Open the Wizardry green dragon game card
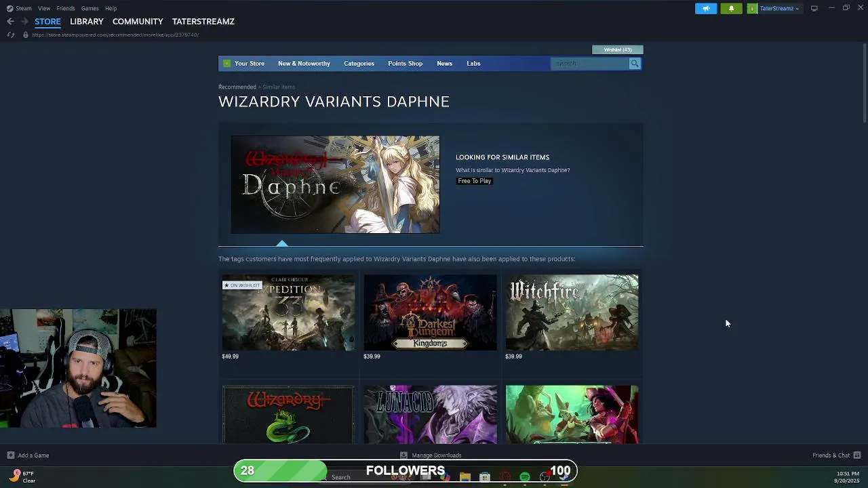 coord(288,415)
